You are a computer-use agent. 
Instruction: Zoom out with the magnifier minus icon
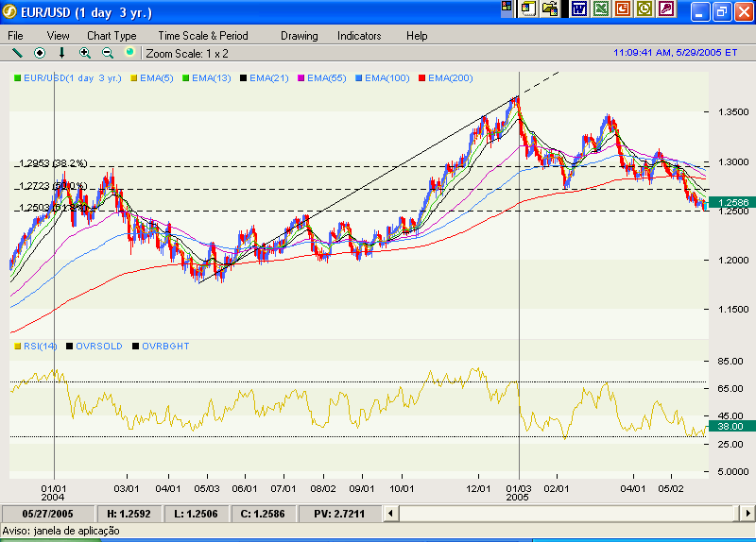[x=107, y=53]
